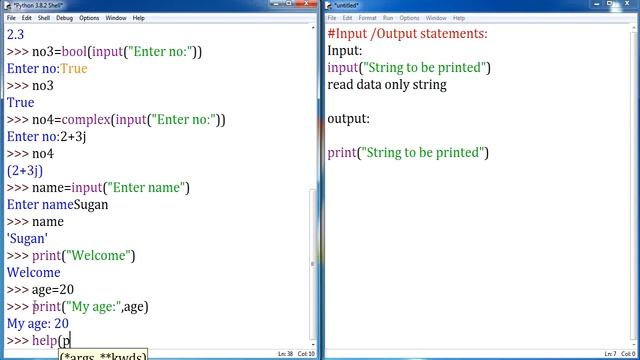Image resolution: width=640 pixels, height=360 pixels.
Task: Click 'input("String to be printed")' line in editor
Action: click(x=409, y=67)
